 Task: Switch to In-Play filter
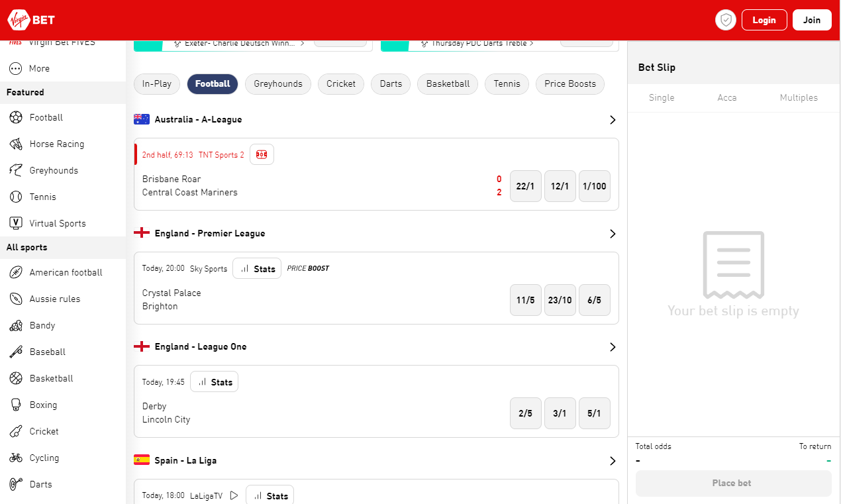coord(157,84)
